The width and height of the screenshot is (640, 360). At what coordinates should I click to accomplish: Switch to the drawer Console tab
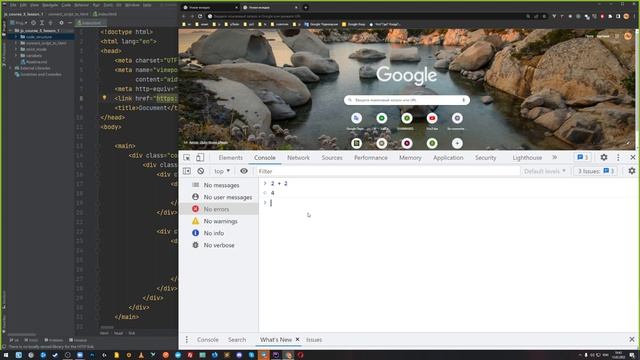(207, 340)
